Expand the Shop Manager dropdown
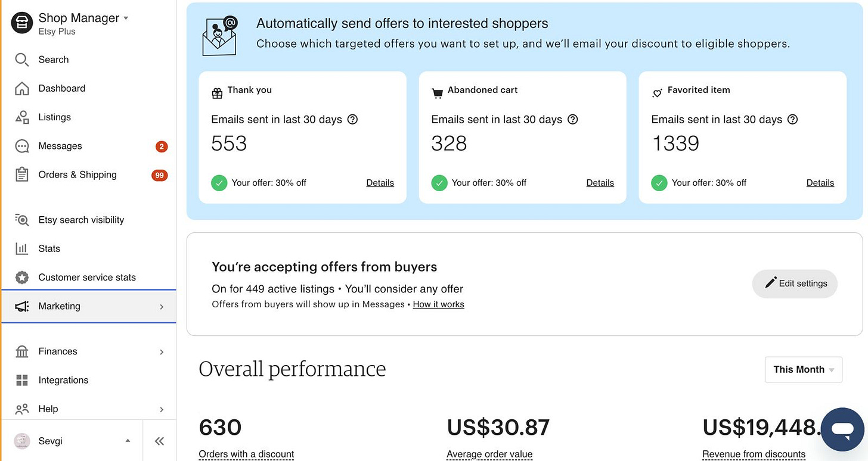 [126, 18]
